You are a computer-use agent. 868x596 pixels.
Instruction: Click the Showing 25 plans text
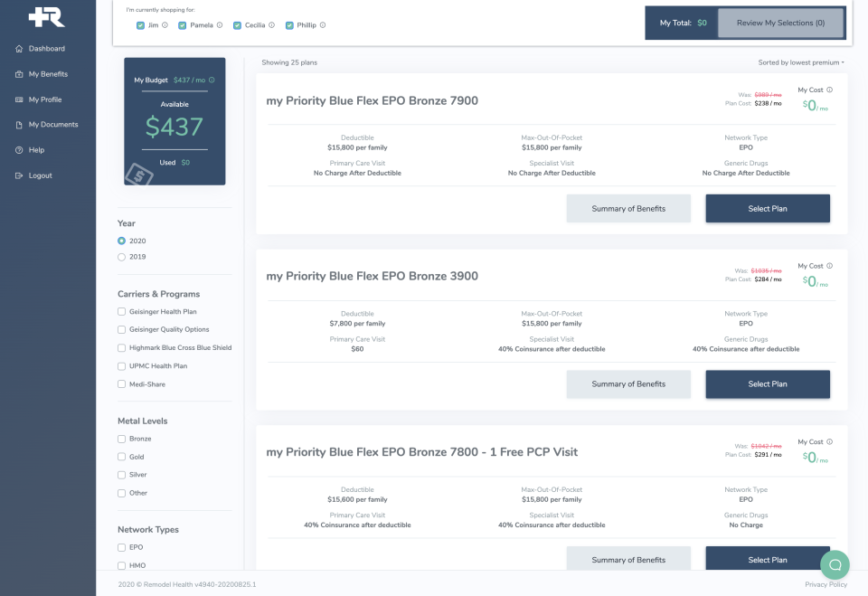pyautogui.click(x=289, y=62)
